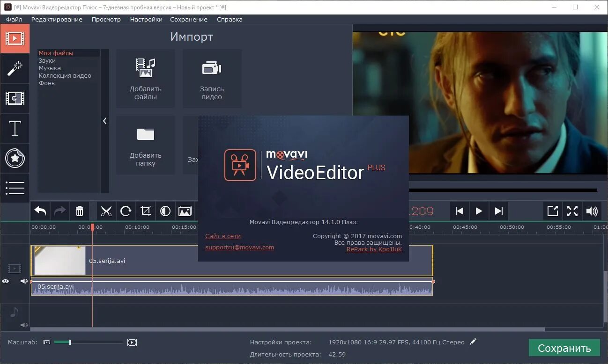The image size is (608, 364).
Task: Jump to previous frame button
Action: 460,211
